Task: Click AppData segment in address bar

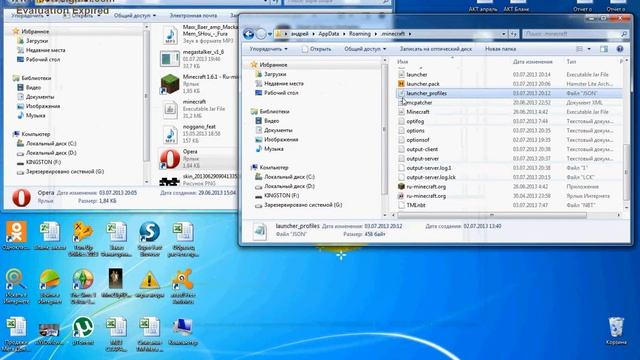Action: pyautogui.click(x=329, y=34)
